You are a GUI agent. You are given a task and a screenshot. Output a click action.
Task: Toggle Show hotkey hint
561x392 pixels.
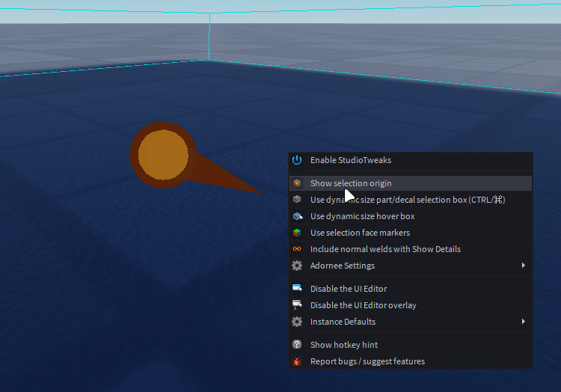(x=411, y=345)
